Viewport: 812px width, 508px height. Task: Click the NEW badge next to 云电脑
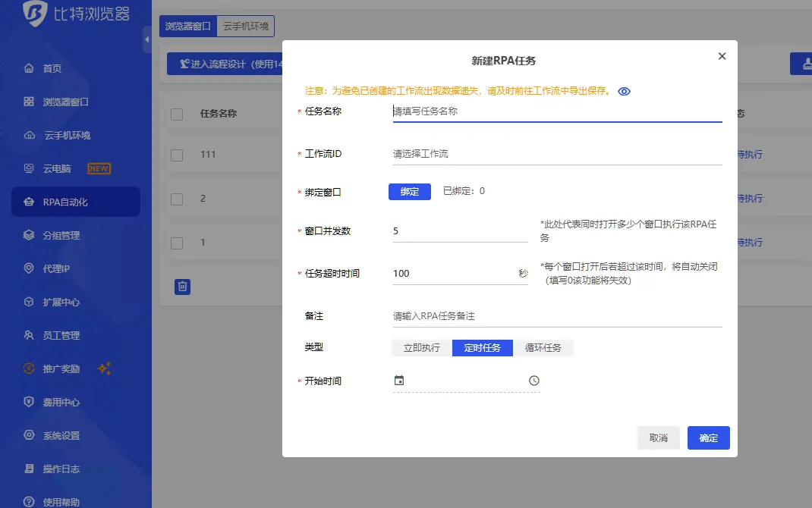click(x=99, y=168)
